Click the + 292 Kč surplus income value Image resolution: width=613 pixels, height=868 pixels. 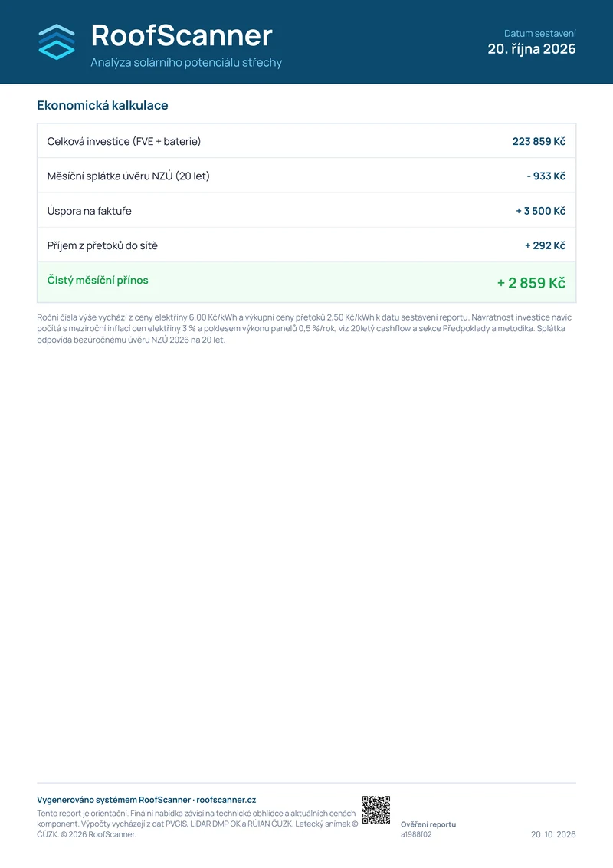click(x=545, y=245)
